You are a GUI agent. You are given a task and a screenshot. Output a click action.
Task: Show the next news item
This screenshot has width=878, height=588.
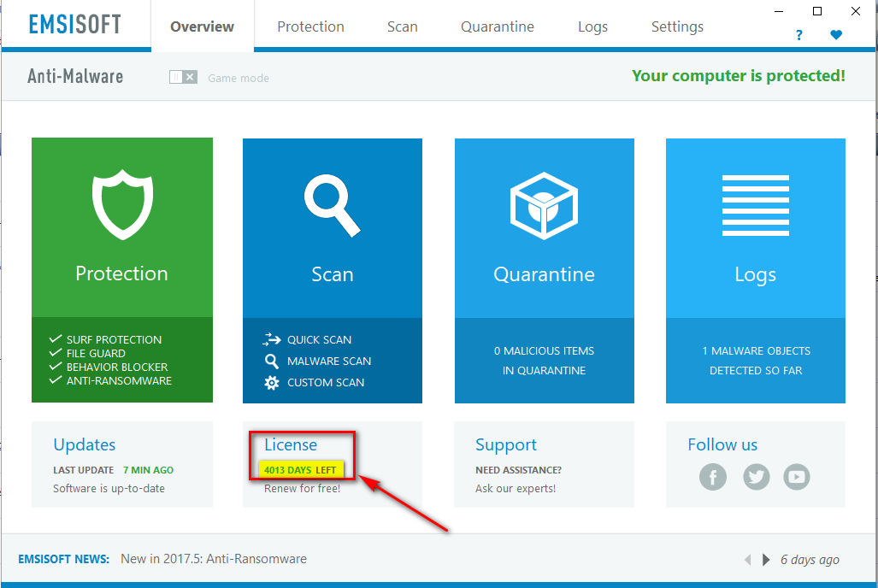click(x=765, y=560)
